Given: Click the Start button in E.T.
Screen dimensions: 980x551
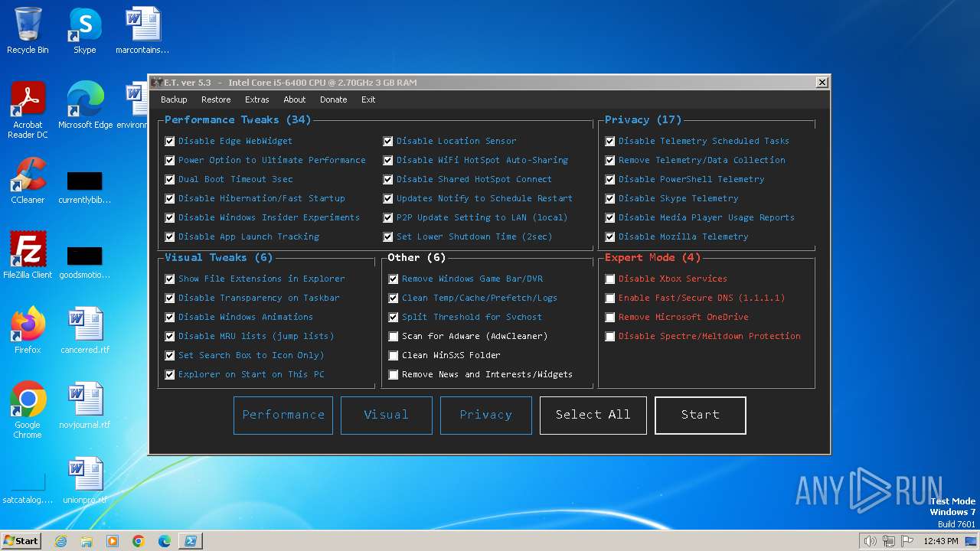Looking at the screenshot, I should tap(701, 415).
